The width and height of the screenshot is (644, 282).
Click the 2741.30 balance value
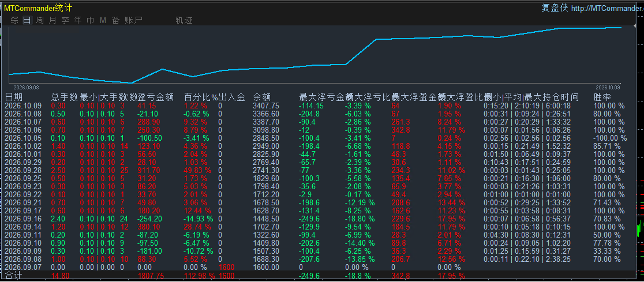pyautogui.click(x=266, y=170)
